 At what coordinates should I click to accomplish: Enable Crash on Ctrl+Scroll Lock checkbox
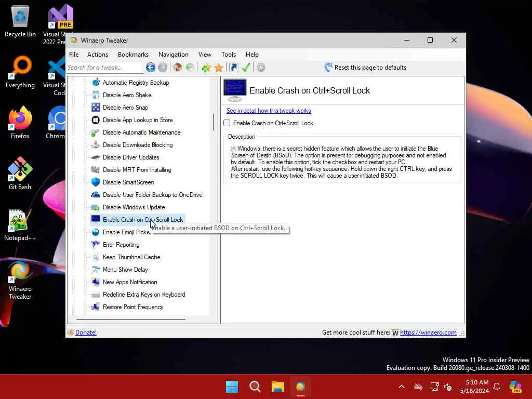point(227,123)
